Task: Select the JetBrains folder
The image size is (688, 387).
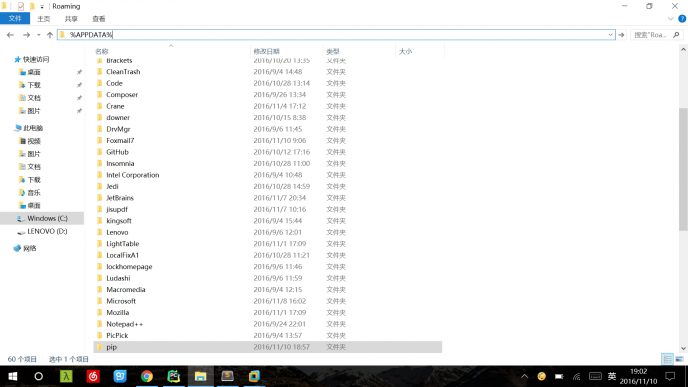Action: 120,198
